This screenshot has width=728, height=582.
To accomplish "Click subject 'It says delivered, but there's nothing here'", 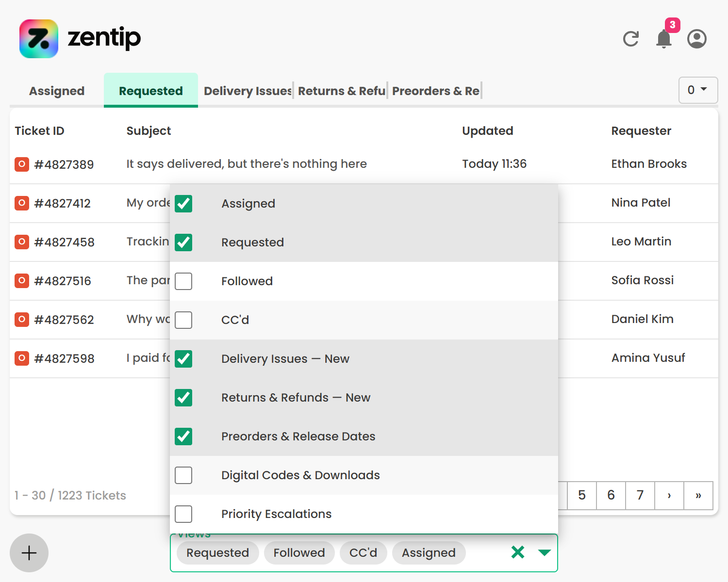I will tap(247, 164).
